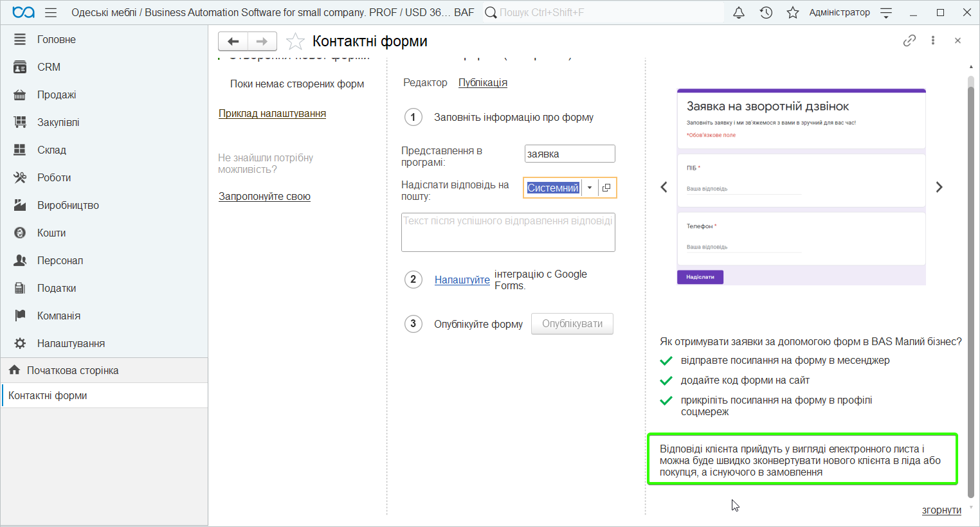The width and height of the screenshot is (980, 527).
Task: Click Надіслати button in form preview
Action: coord(700,277)
